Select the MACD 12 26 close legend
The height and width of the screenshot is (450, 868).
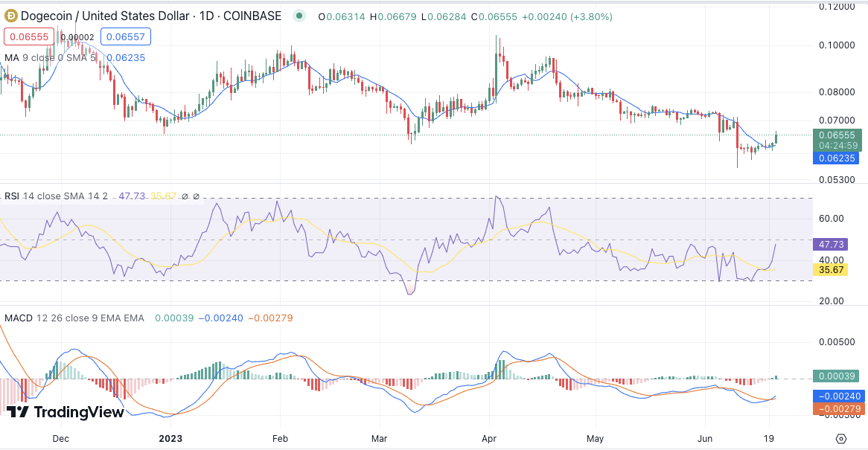[74, 318]
